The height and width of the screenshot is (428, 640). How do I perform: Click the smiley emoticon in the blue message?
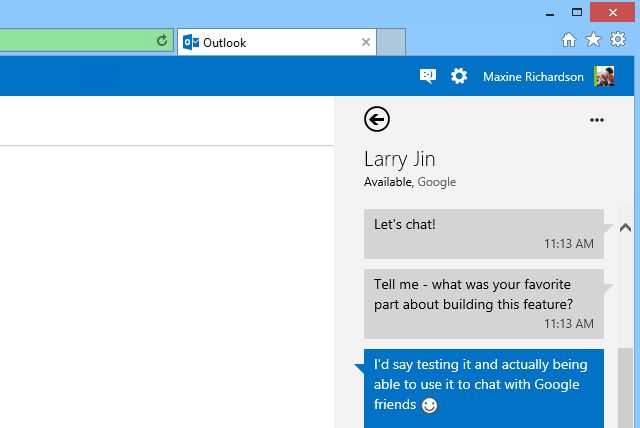(430, 405)
